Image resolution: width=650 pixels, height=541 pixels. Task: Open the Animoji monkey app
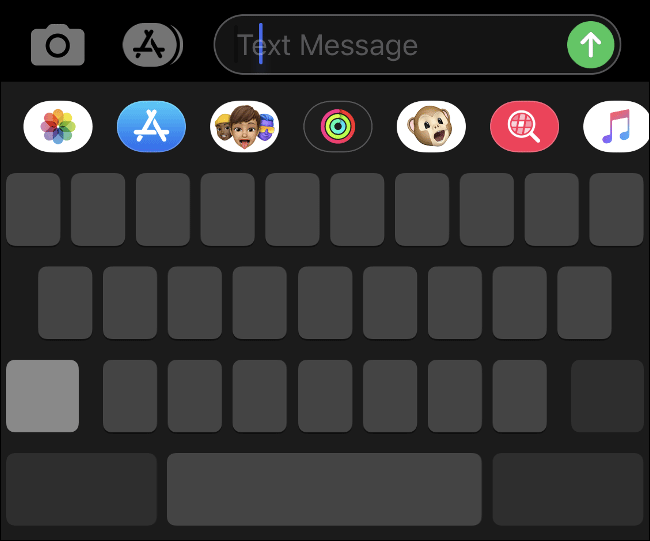click(431, 126)
